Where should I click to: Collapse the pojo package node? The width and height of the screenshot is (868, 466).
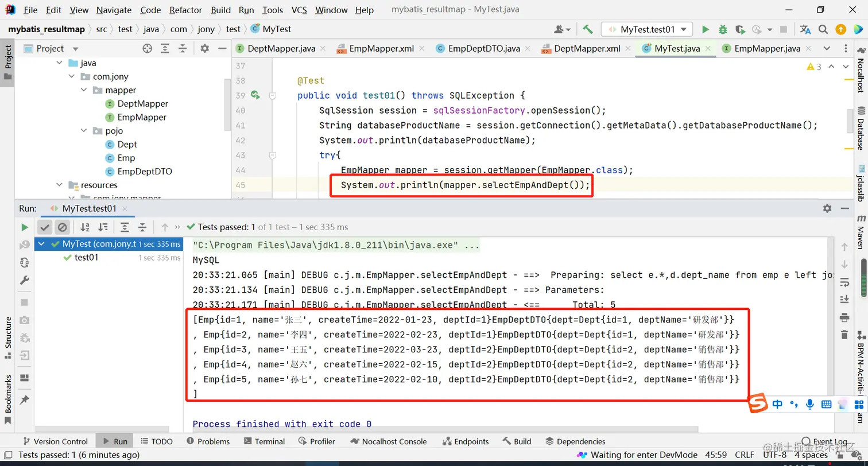coord(84,131)
